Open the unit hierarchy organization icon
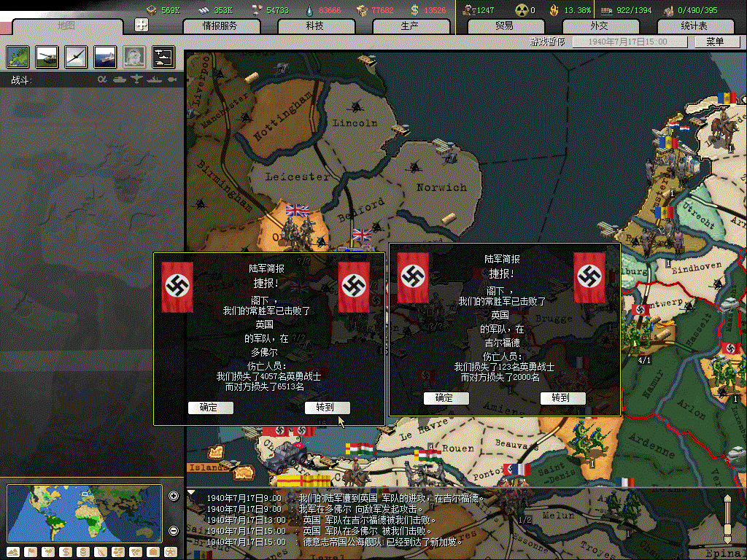 [x=163, y=57]
